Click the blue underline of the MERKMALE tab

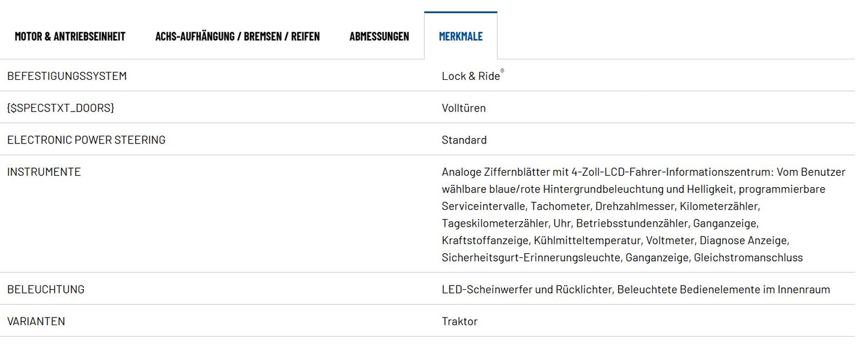coord(461,11)
